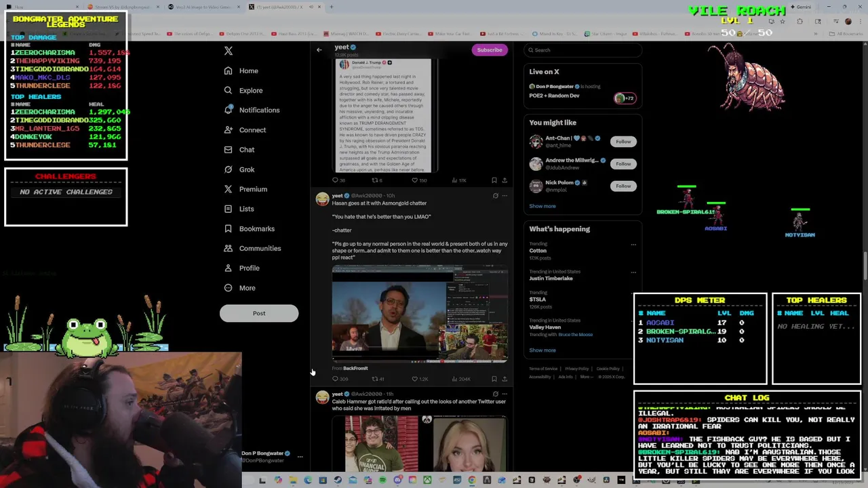This screenshot has height=488, width=868.
Task: Open Profile in the sidebar
Action: (x=241, y=268)
